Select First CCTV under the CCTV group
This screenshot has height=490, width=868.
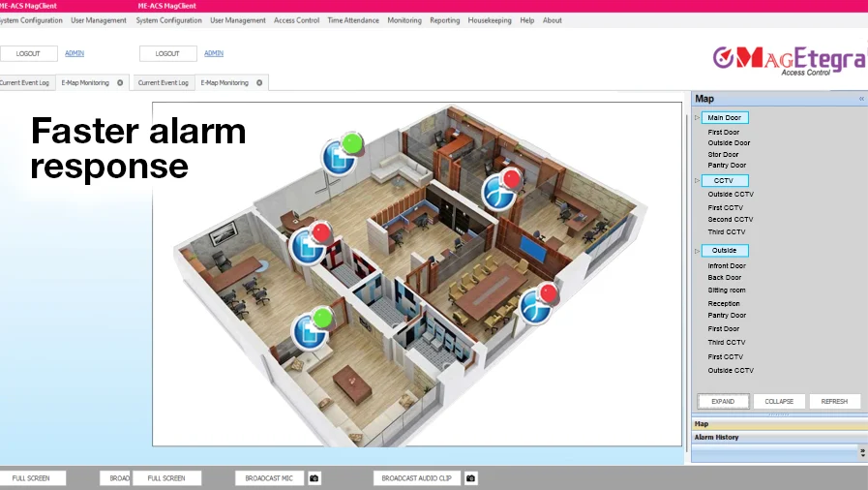(x=725, y=208)
